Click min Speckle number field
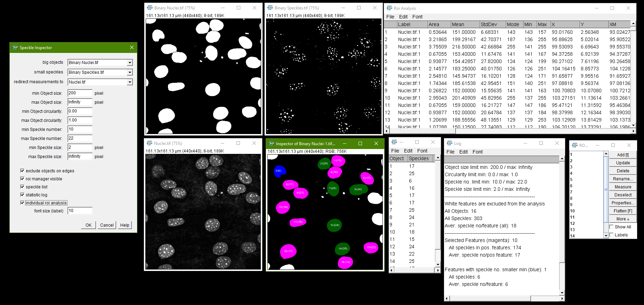This screenshot has width=644, height=305. tap(80, 129)
